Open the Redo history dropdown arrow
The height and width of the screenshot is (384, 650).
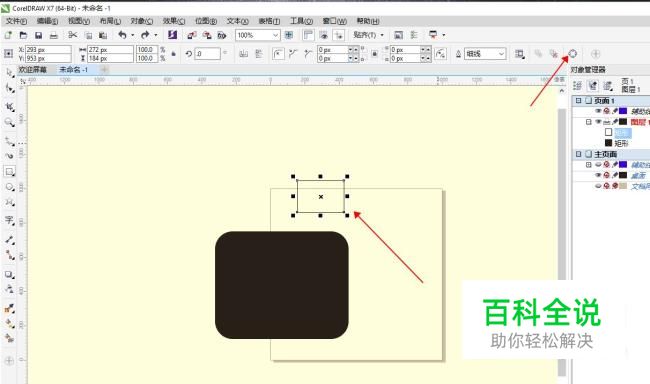point(156,35)
